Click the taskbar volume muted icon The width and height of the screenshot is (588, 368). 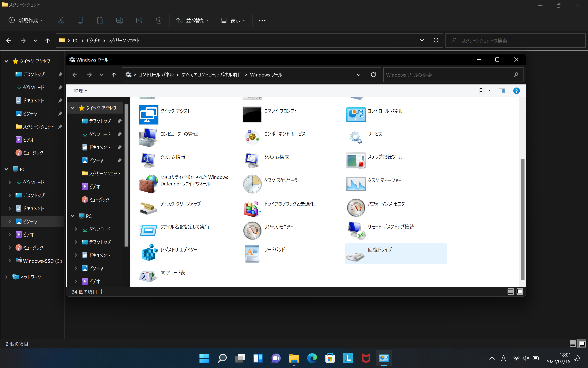point(526,358)
